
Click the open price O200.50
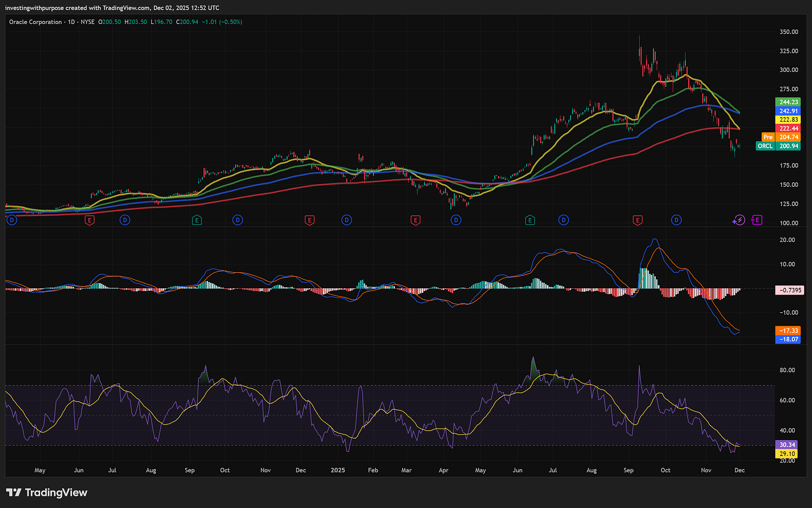(x=110, y=22)
